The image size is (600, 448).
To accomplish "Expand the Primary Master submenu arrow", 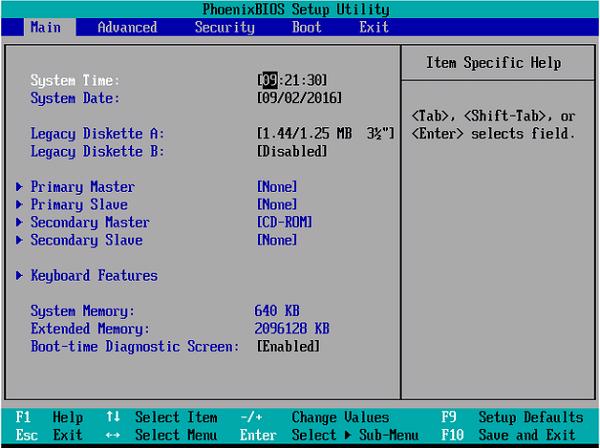I will coord(20,187).
